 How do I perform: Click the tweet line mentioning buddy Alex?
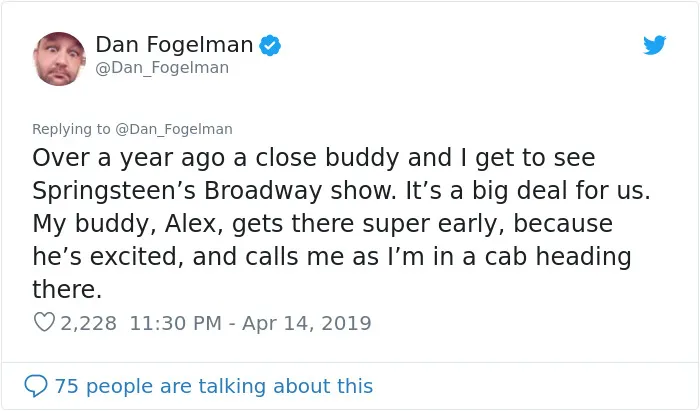tap(322, 223)
